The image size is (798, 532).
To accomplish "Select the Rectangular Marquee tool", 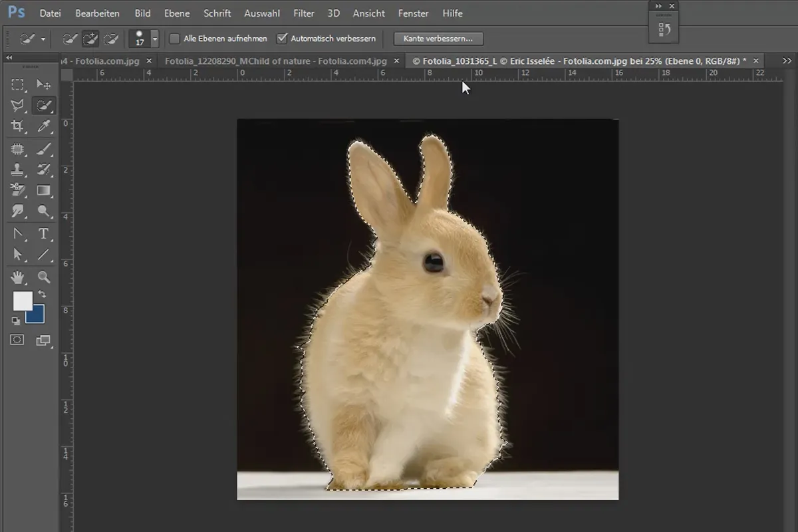I will (18, 84).
